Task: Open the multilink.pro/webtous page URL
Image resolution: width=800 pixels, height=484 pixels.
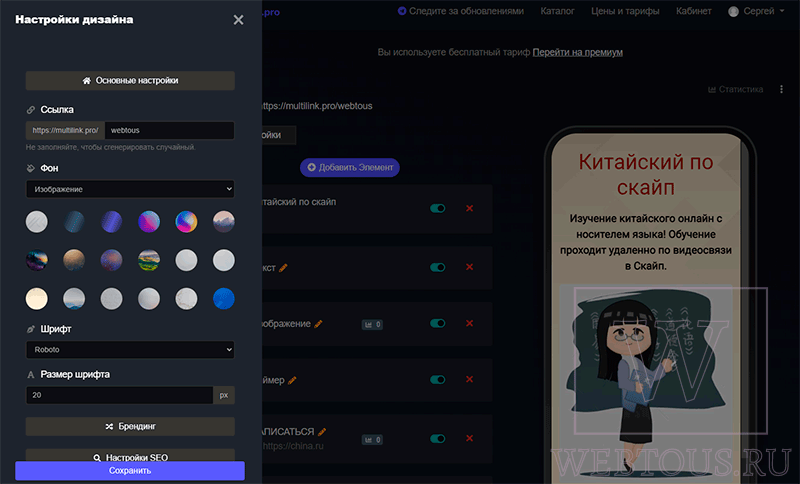Action: click(x=317, y=106)
